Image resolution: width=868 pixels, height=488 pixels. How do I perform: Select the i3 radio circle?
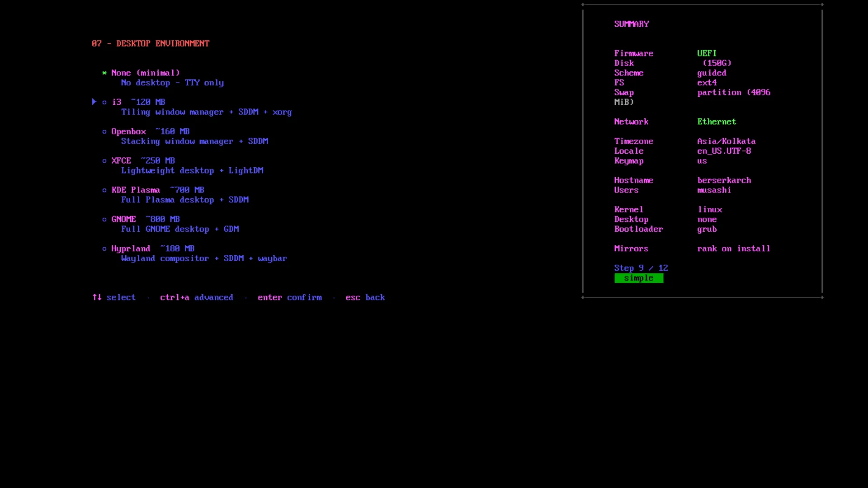[x=104, y=103]
